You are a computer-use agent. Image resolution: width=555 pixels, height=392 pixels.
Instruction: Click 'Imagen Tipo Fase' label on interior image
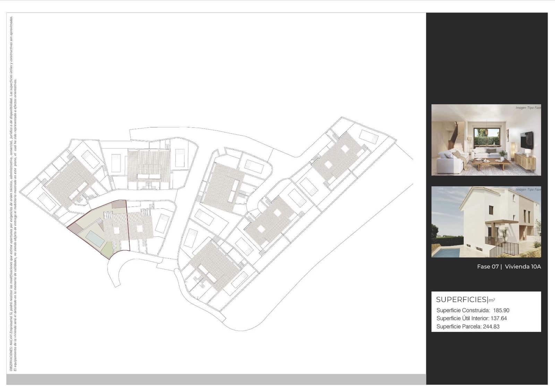[x=528, y=108]
